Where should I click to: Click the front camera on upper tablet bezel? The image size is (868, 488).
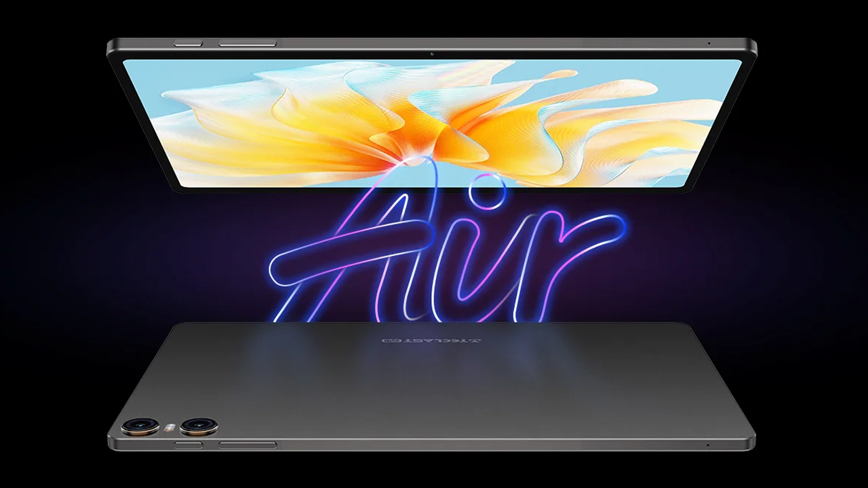(x=432, y=52)
